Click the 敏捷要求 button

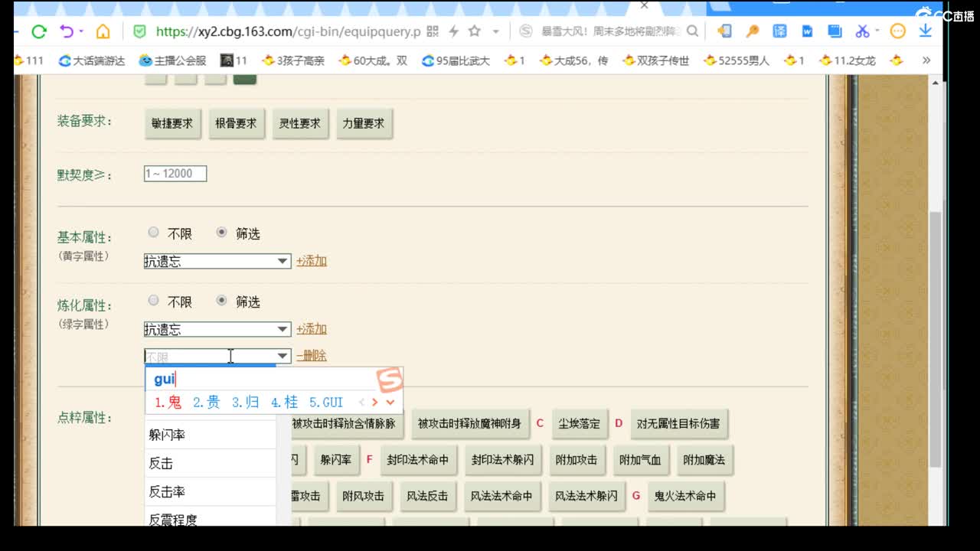tap(172, 123)
